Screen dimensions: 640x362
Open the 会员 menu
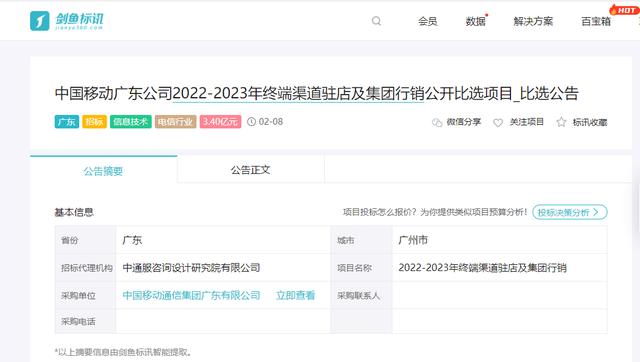click(x=427, y=21)
